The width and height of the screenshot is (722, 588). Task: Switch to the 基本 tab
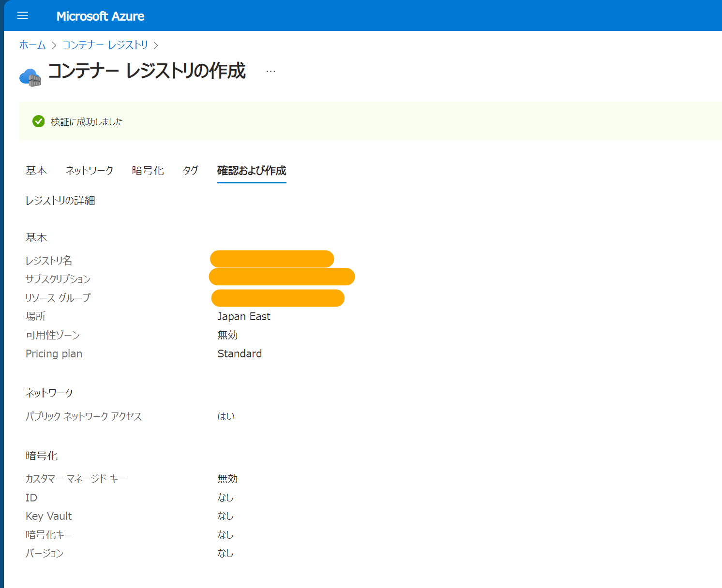click(36, 171)
